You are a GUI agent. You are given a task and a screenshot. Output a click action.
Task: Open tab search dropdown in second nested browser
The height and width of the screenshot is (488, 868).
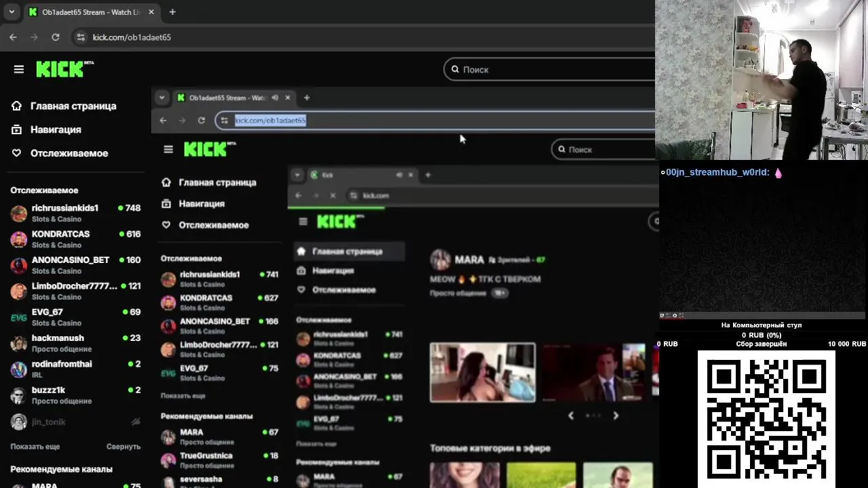(x=161, y=98)
